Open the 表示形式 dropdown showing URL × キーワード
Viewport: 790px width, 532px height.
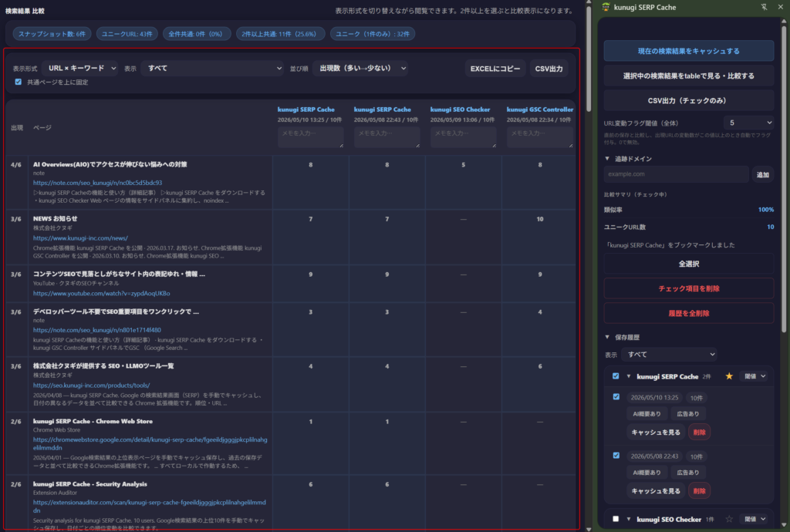pos(82,68)
